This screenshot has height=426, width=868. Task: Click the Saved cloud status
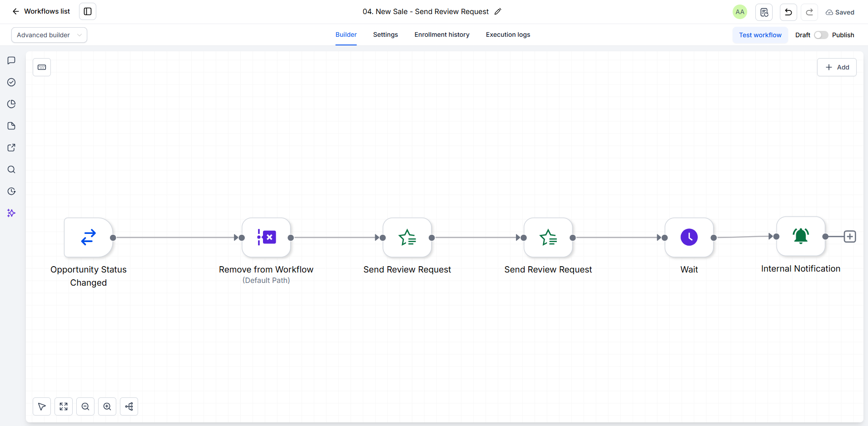coord(840,12)
